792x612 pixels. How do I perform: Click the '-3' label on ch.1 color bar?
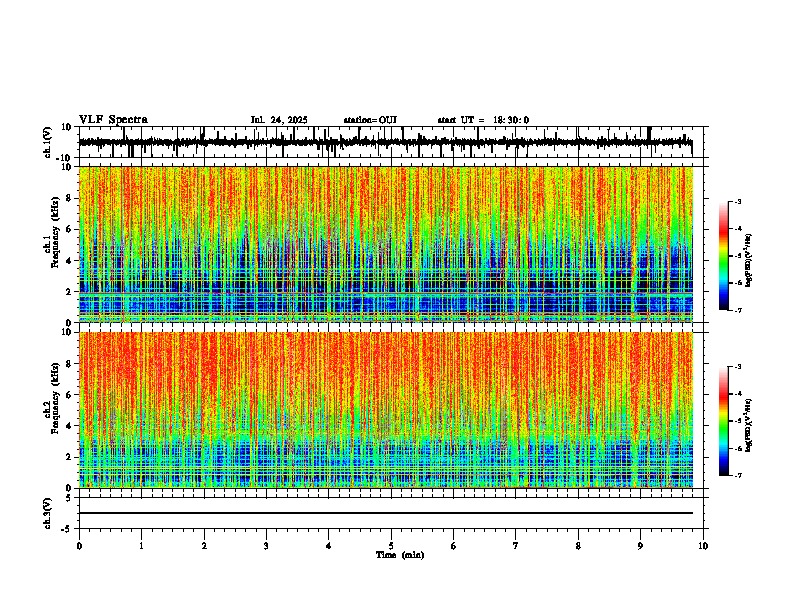coord(737,201)
